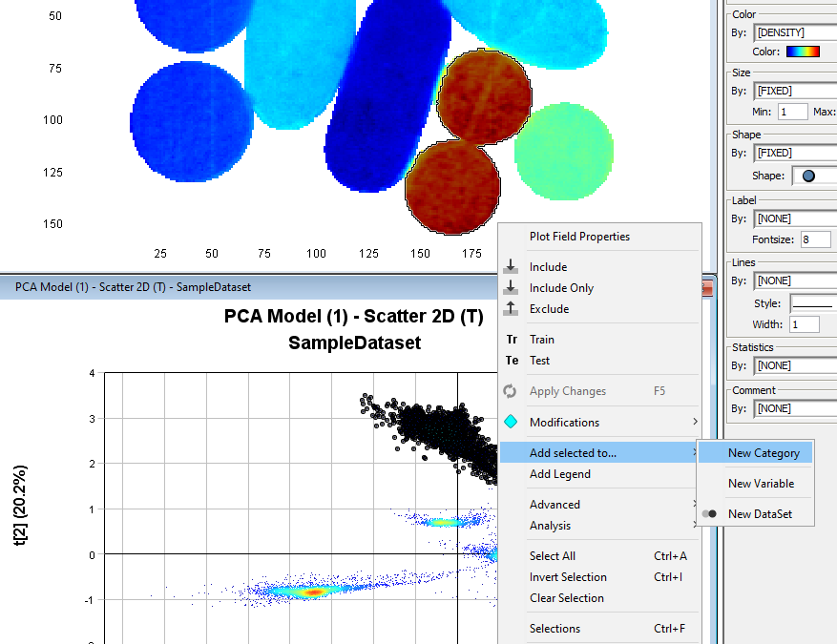This screenshot has height=644, width=837.
Task: Click Add Legend in the context menu
Action: point(559,474)
